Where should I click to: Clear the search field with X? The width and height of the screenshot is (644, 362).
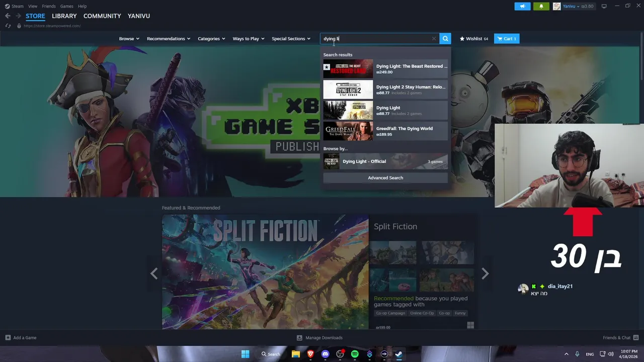[x=434, y=39]
